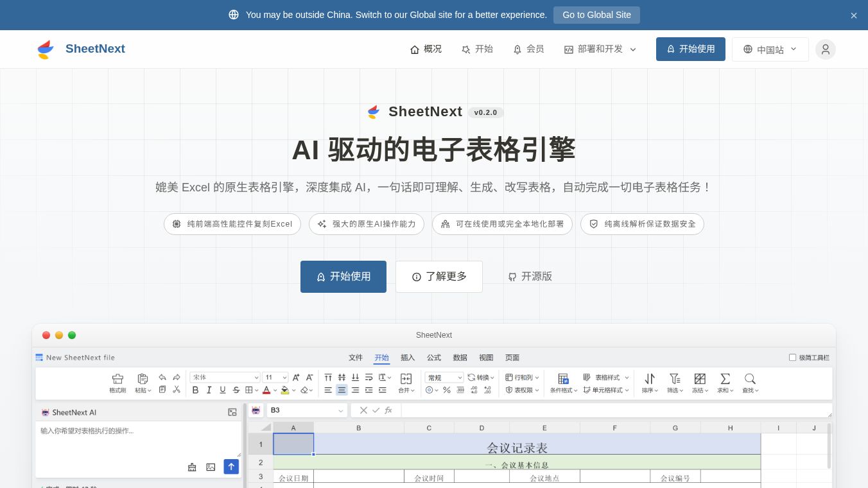Apply bold formatting with the B icon
Viewport: 868px width, 488px height.
(x=195, y=390)
